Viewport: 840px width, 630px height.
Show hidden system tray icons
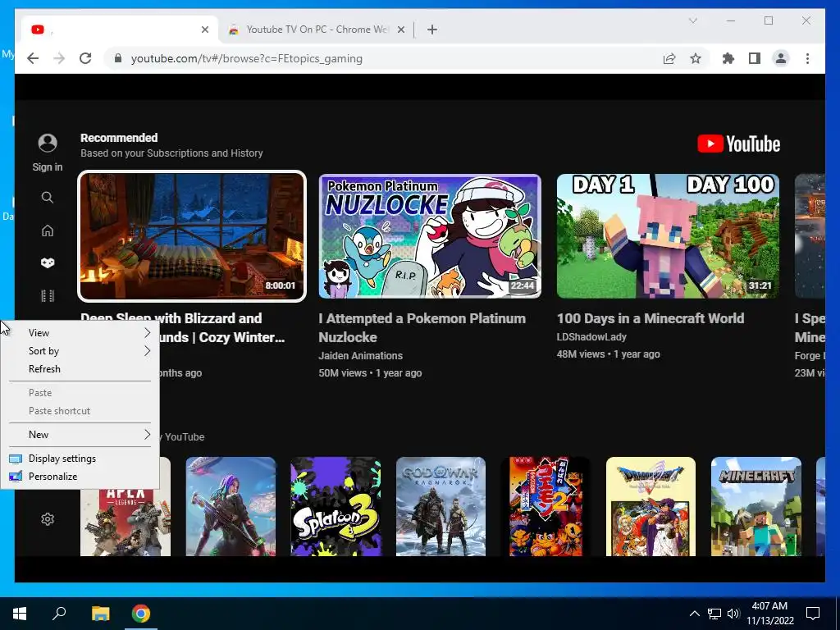(694, 614)
